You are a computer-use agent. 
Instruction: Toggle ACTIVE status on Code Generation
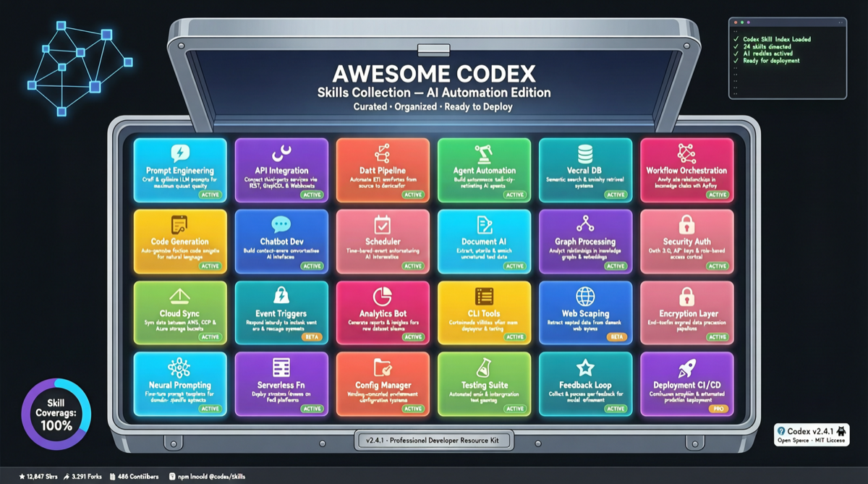pyautogui.click(x=210, y=266)
